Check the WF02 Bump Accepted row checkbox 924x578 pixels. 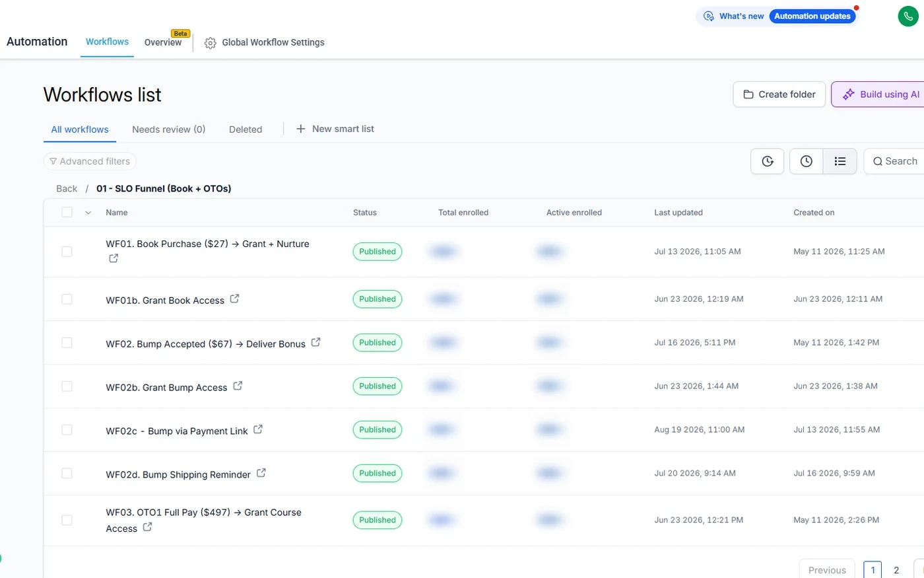pos(67,343)
